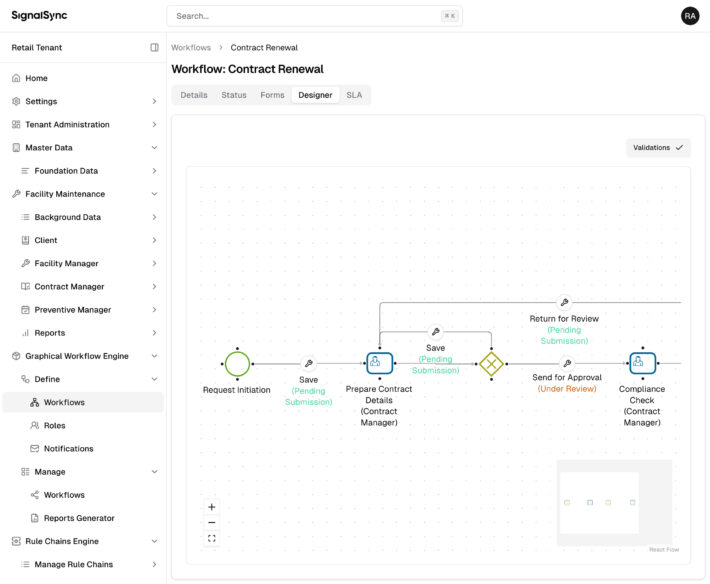710x584 pixels.
Task: Expand Tenant Administration chevron
Action: coord(154,124)
